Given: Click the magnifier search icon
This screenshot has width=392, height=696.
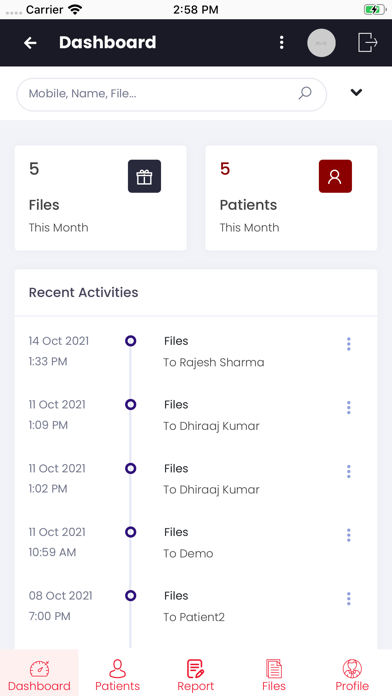Looking at the screenshot, I should [305, 93].
